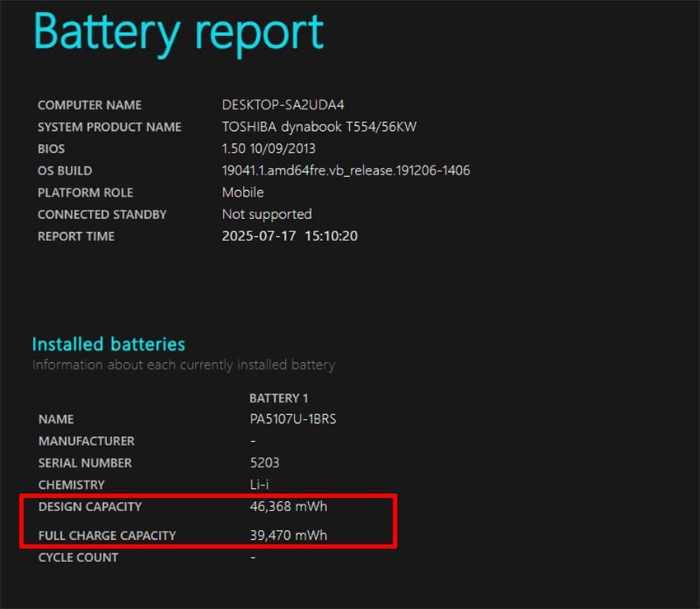
Task: Click the Battery report title heading
Action: pyautogui.click(x=179, y=34)
